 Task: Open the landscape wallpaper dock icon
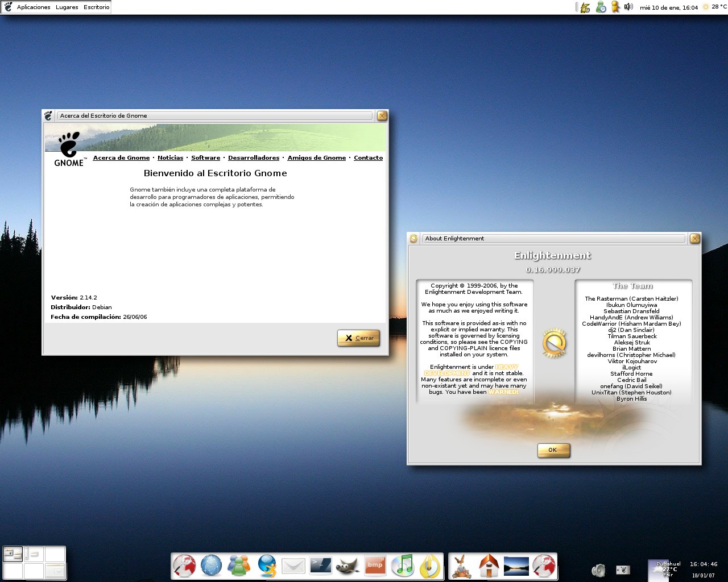click(x=516, y=566)
